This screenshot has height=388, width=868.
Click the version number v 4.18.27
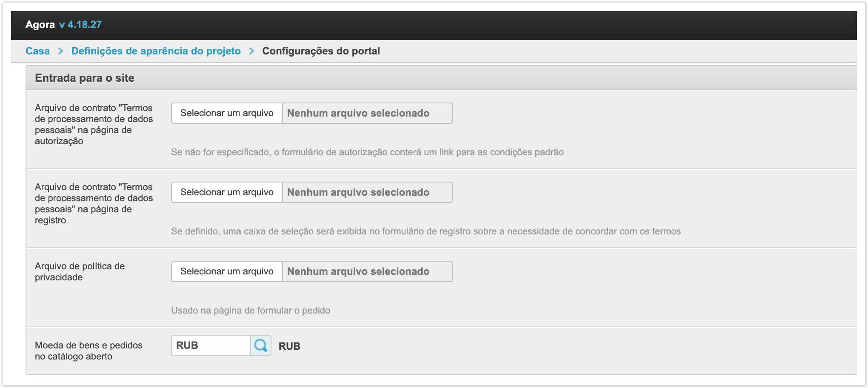pyautogui.click(x=80, y=25)
